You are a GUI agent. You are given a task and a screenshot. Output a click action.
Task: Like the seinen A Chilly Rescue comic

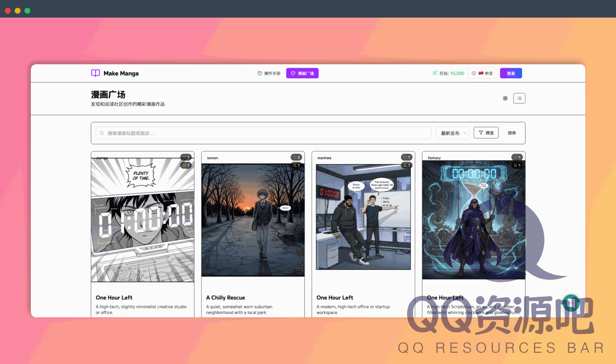point(296,157)
